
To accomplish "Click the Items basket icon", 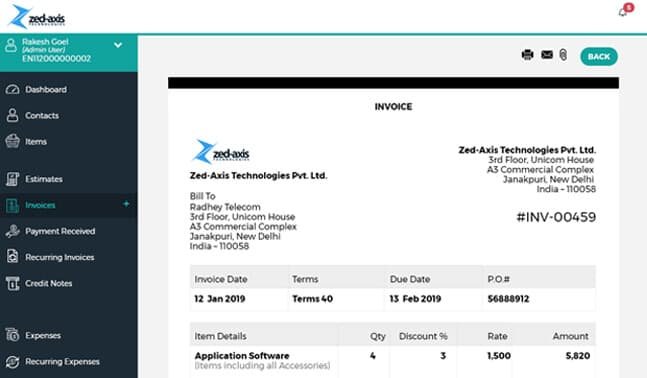I will click(x=12, y=141).
